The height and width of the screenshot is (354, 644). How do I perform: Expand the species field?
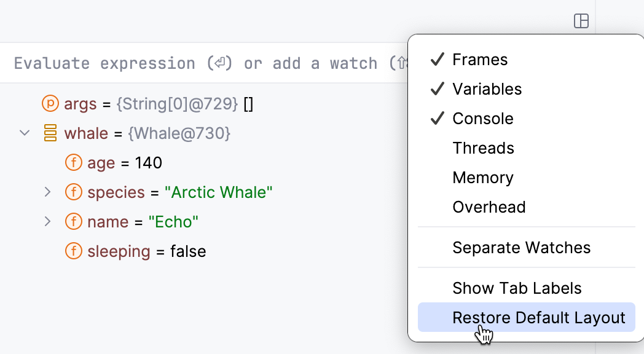click(48, 192)
